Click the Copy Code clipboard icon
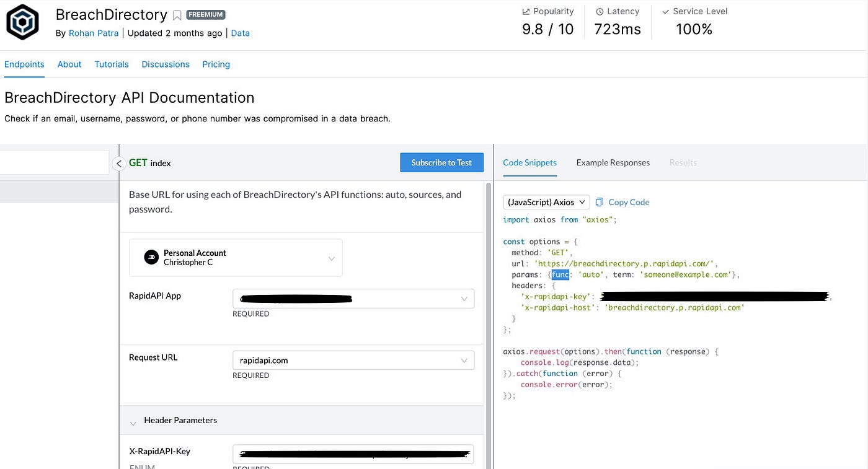Image resolution: width=868 pixels, height=469 pixels. click(x=600, y=202)
